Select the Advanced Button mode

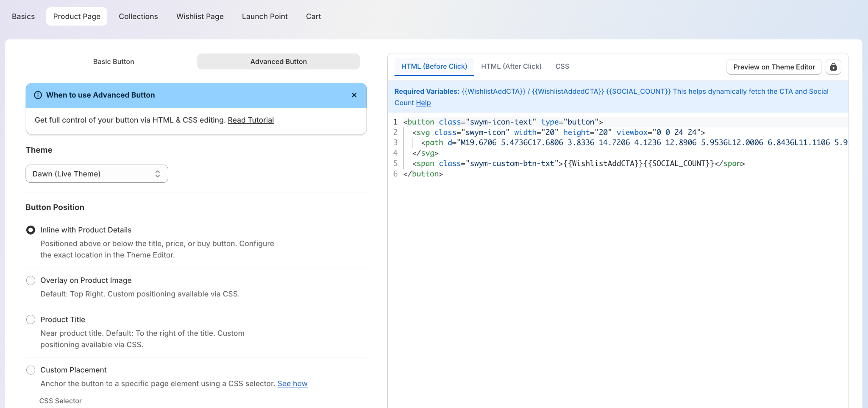[x=278, y=61]
